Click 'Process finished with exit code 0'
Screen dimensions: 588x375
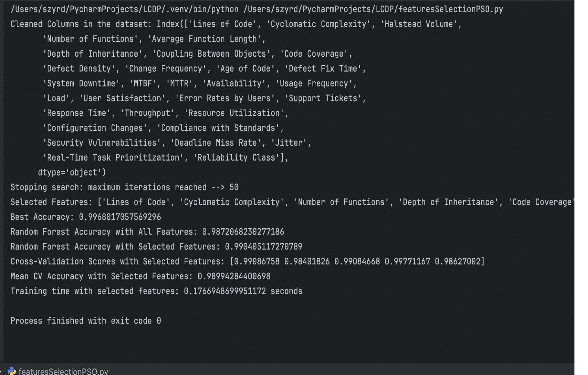click(86, 321)
